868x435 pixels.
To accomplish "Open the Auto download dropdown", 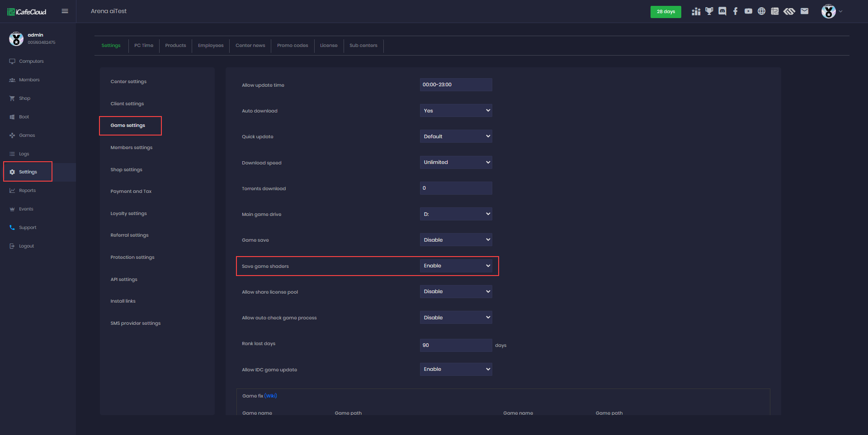I will 456,111.
